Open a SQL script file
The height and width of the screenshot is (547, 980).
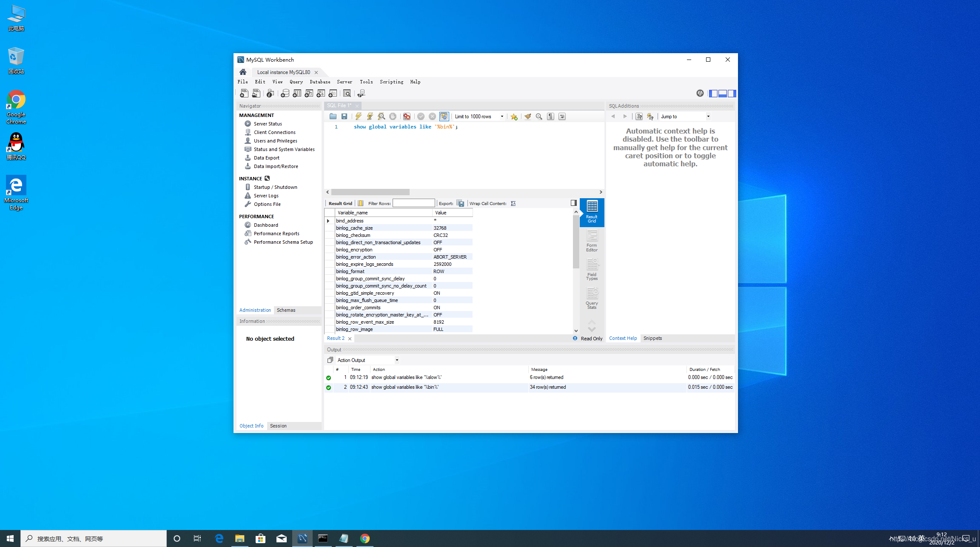333,117
